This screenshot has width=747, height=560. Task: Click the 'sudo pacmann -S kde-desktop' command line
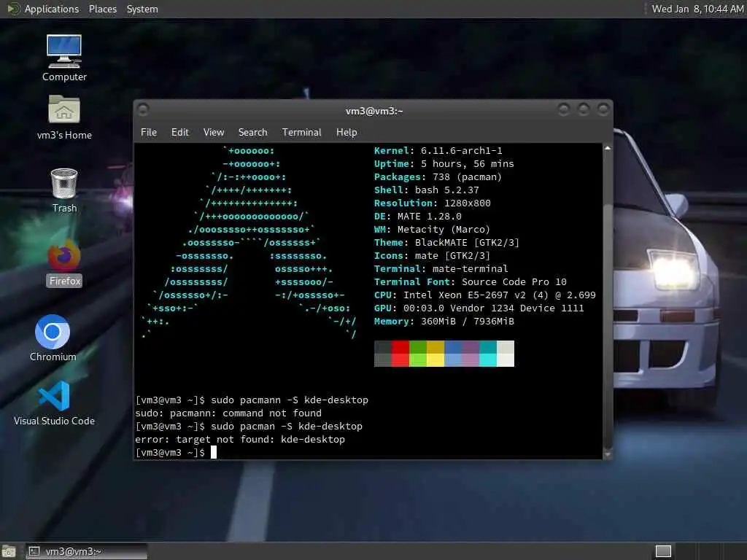(252, 400)
